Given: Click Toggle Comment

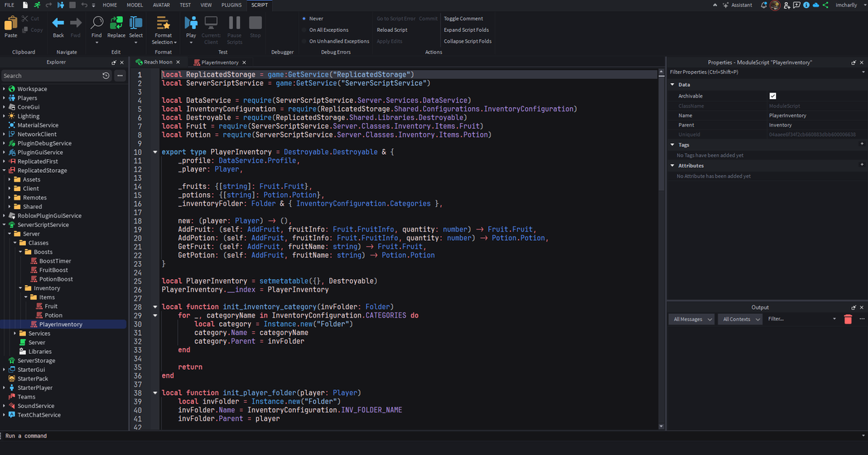Looking at the screenshot, I should (x=464, y=18).
